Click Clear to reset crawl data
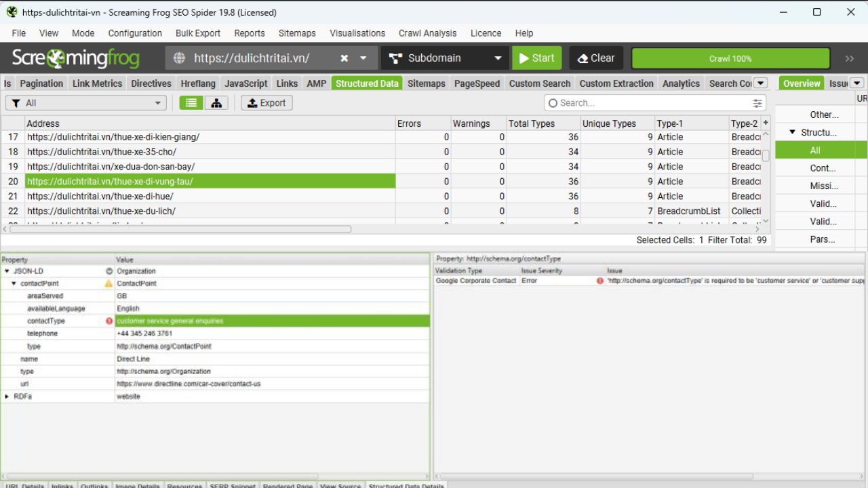Screen dimensions: 868x488 595,58
